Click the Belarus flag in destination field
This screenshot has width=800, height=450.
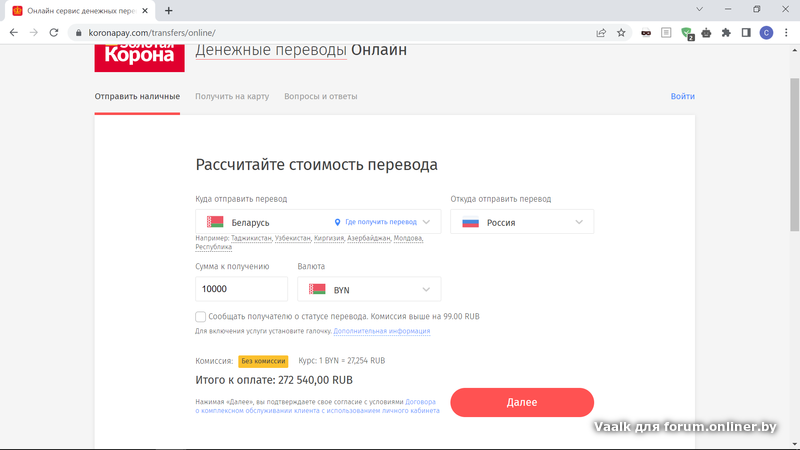tap(215, 222)
